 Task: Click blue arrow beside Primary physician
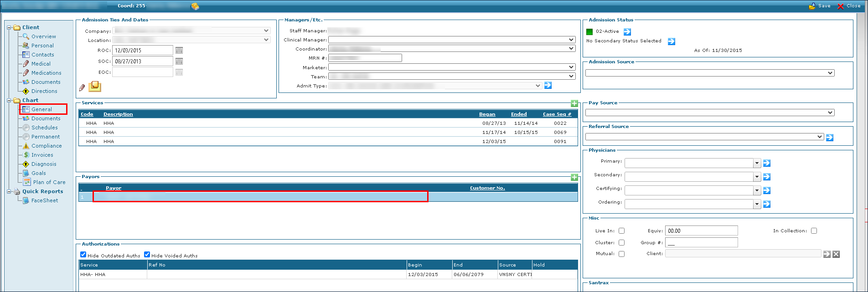[x=767, y=163]
